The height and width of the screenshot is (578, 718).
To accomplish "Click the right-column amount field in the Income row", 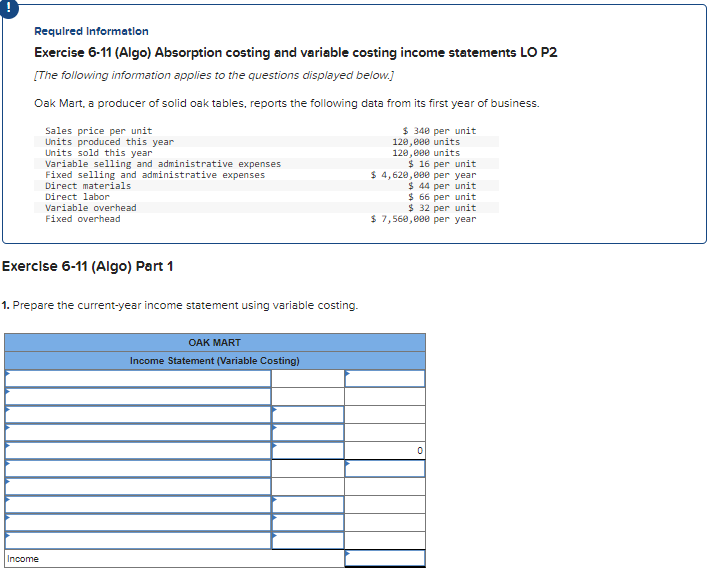I will coord(385,558).
